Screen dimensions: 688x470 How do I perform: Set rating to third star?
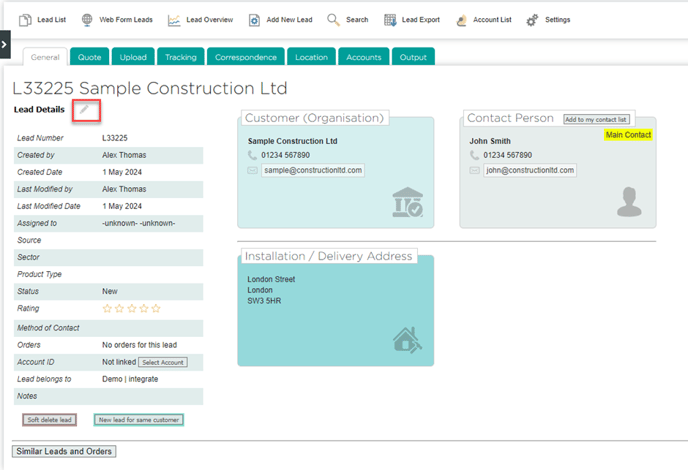point(131,309)
